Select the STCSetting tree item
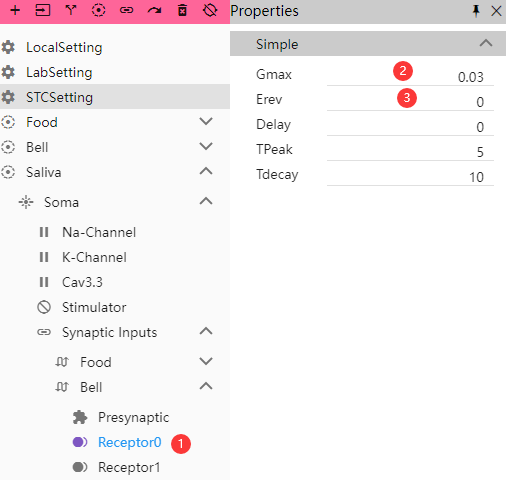 click(x=115, y=97)
